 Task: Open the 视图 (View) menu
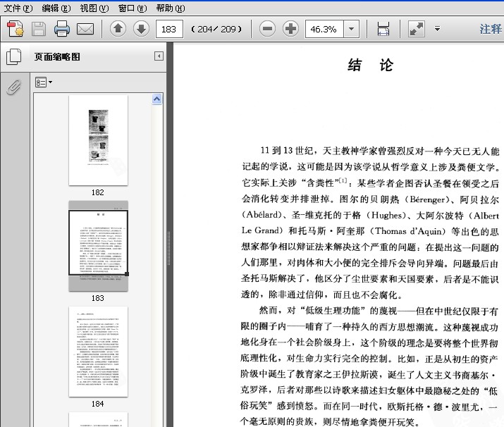tap(94, 8)
